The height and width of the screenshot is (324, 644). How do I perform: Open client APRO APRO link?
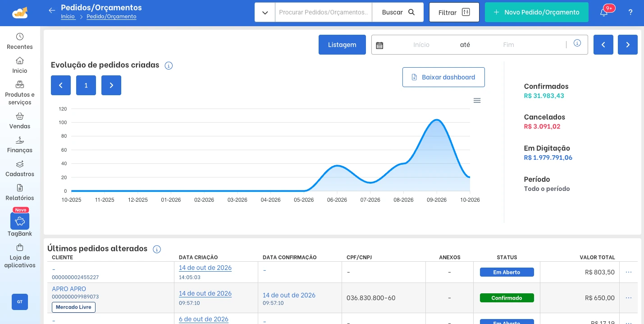69,289
